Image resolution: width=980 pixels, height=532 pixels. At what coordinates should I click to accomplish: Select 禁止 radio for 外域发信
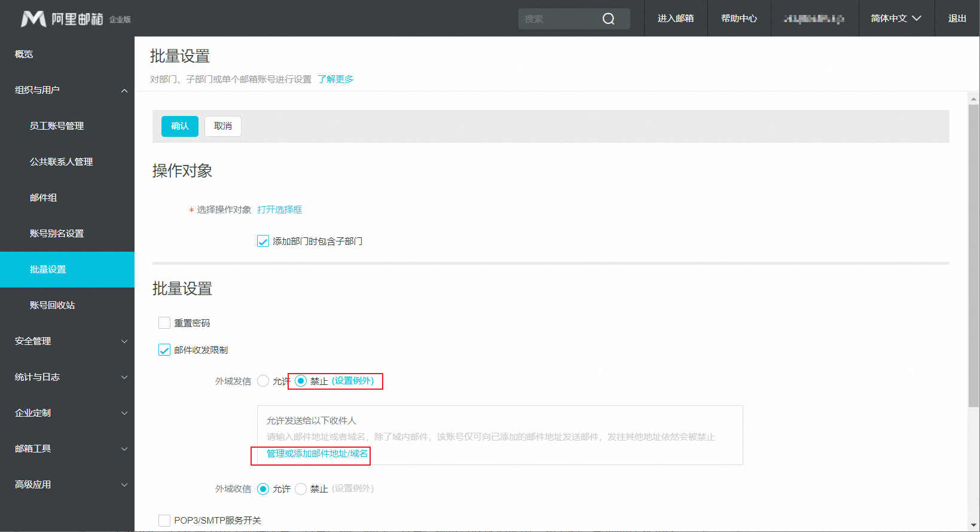pos(301,381)
